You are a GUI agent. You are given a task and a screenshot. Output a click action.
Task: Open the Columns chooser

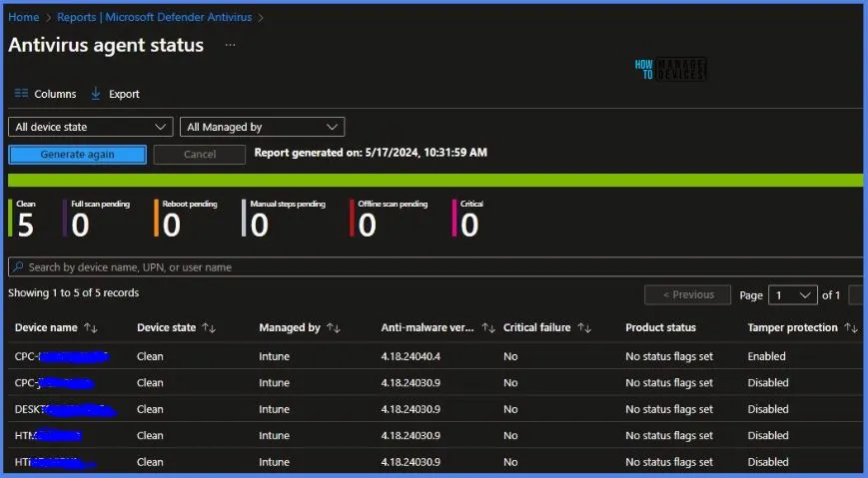point(45,94)
